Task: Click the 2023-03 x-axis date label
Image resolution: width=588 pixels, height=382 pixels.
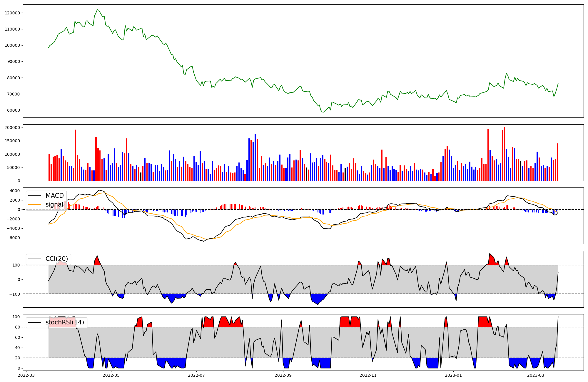Action: pos(536,375)
